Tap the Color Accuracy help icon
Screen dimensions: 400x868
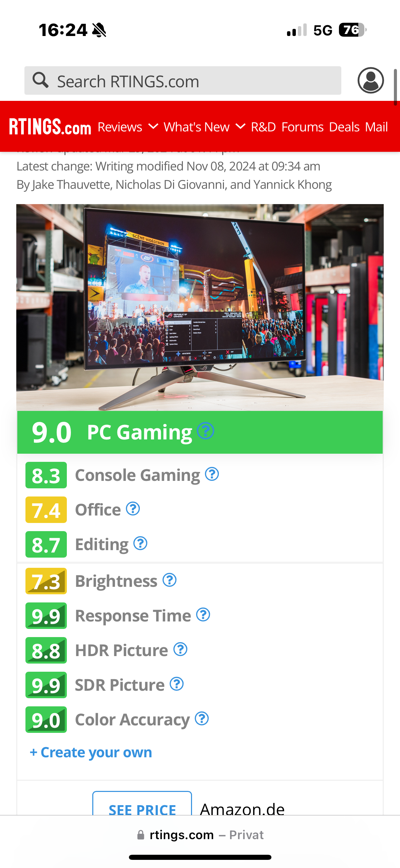[202, 719]
